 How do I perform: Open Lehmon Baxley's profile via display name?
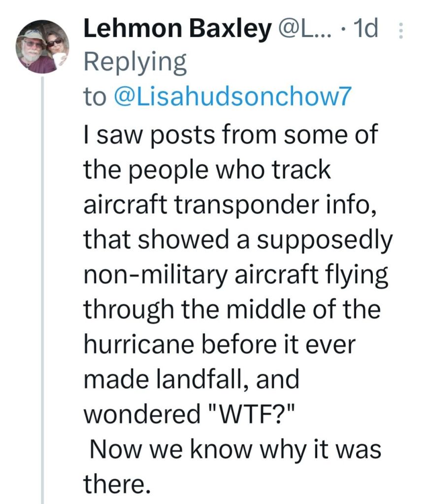[177, 31]
